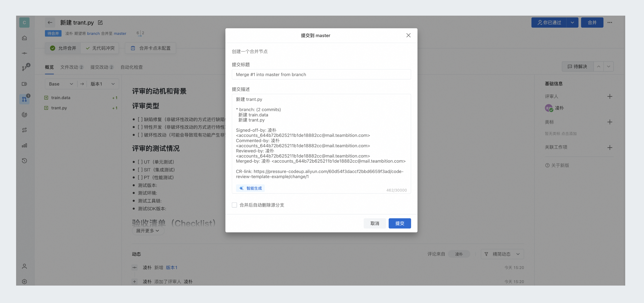Screen dimensions: 644x303
Task: Click the 待合并 status badge
Action: point(53,34)
